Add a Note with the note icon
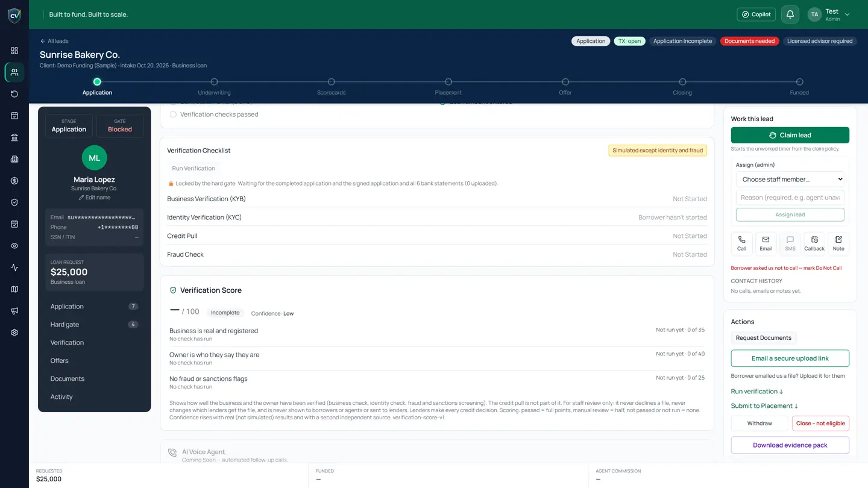The width and height of the screenshot is (868, 488). point(838,243)
